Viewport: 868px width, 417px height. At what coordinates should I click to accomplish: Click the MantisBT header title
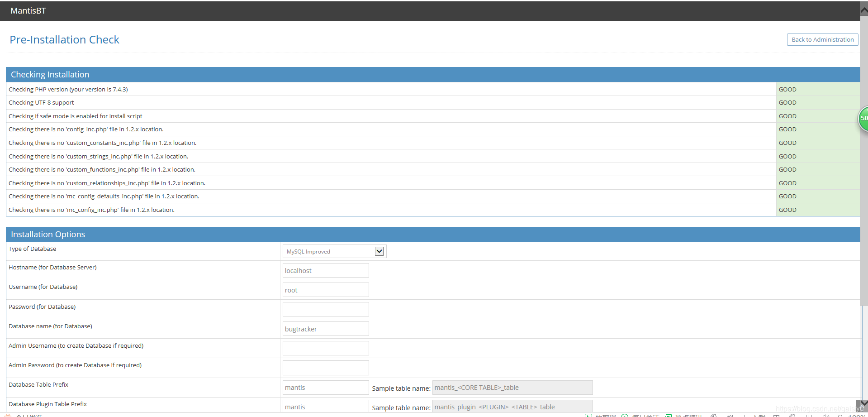(28, 11)
